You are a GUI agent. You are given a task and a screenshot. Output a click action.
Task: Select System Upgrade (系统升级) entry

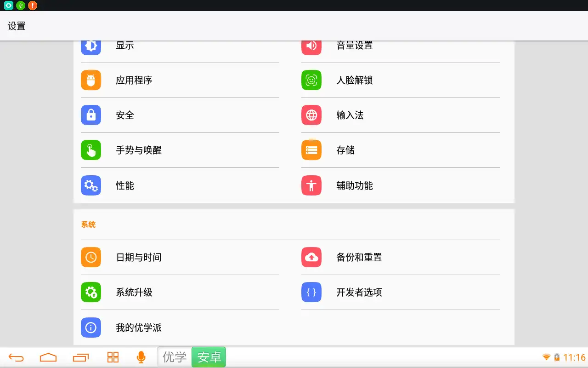click(134, 292)
